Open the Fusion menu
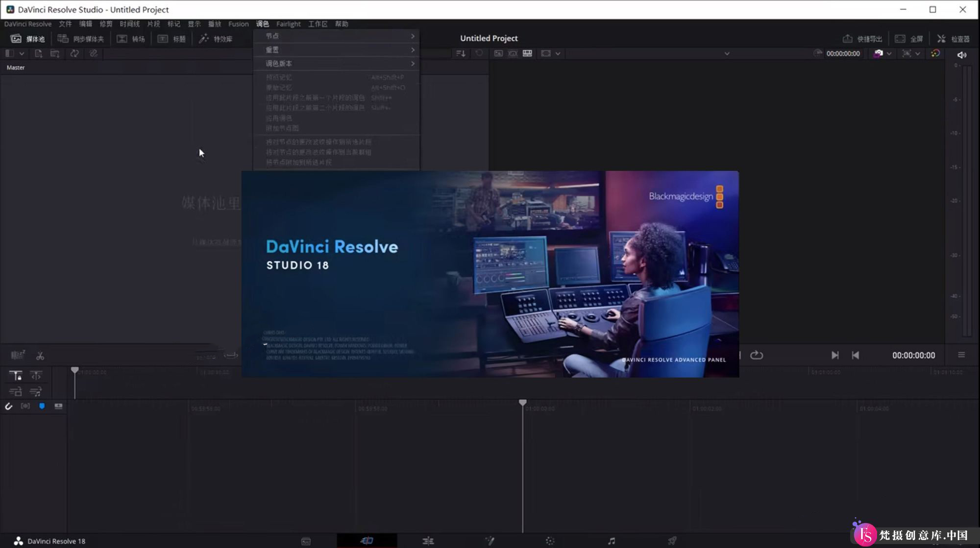The height and width of the screenshot is (548, 980). (x=238, y=24)
